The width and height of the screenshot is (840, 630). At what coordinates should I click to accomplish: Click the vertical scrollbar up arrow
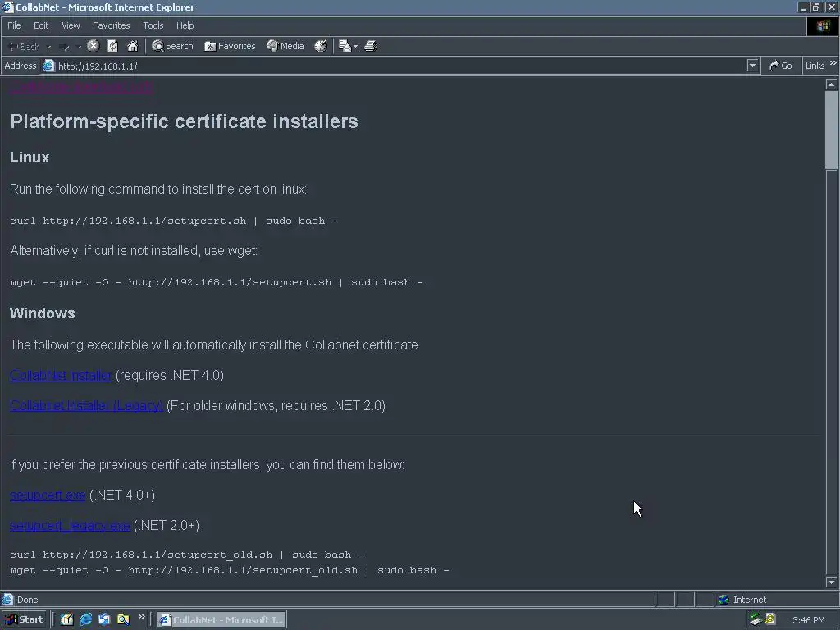(x=832, y=84)
